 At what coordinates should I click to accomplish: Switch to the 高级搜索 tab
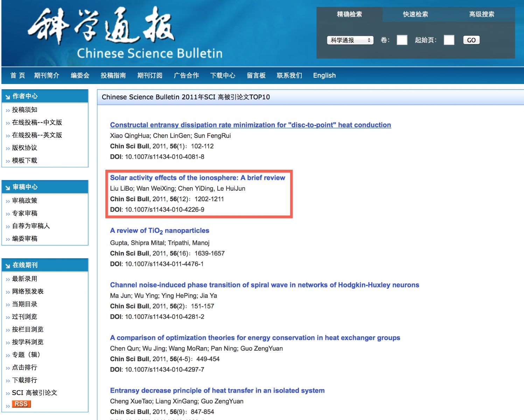point(482,14)
